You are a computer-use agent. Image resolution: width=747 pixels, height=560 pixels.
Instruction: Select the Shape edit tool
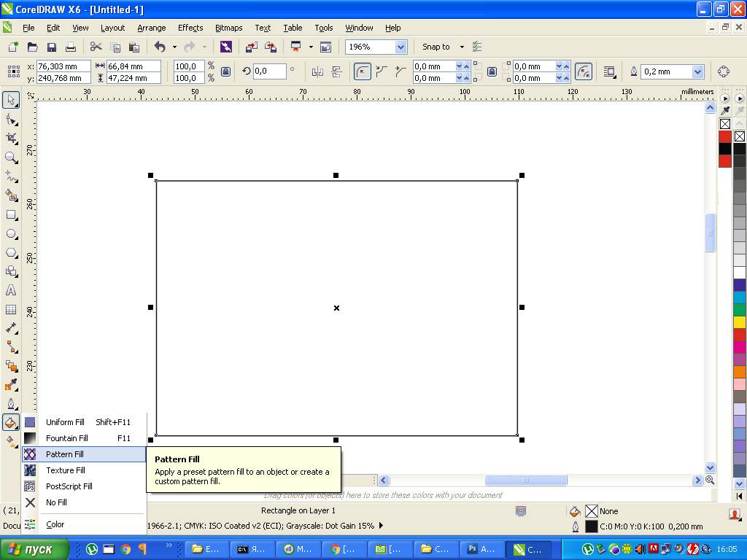(11, 120)
